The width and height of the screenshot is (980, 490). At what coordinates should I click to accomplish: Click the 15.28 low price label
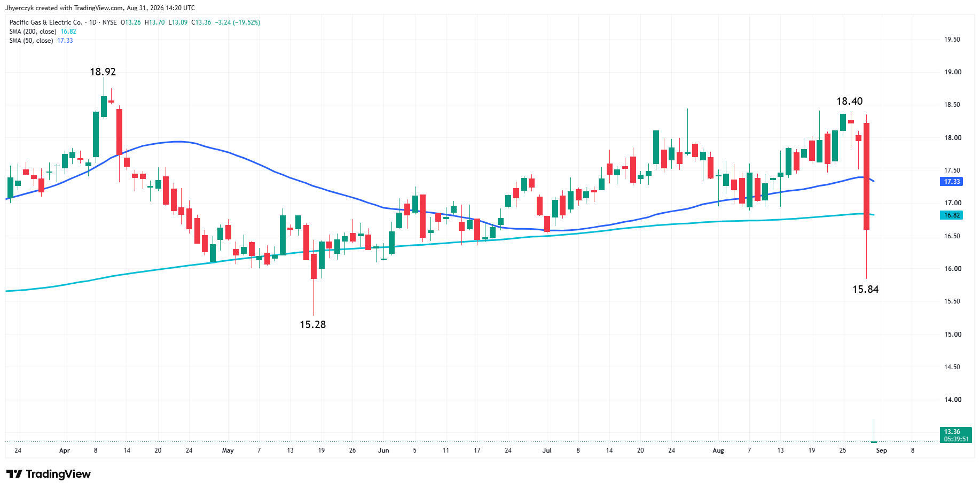pyautogui.click(x=312, y=324)
